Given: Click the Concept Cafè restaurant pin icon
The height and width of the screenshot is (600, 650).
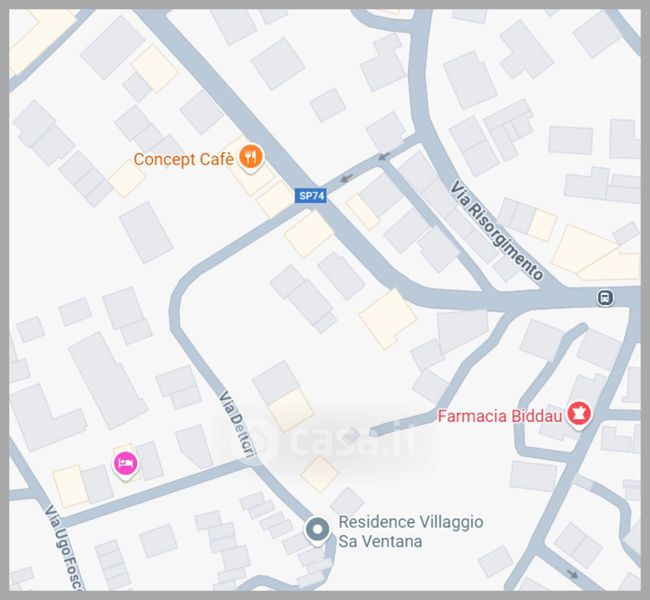Looking at the screenshot, I should tap(251, 158).
